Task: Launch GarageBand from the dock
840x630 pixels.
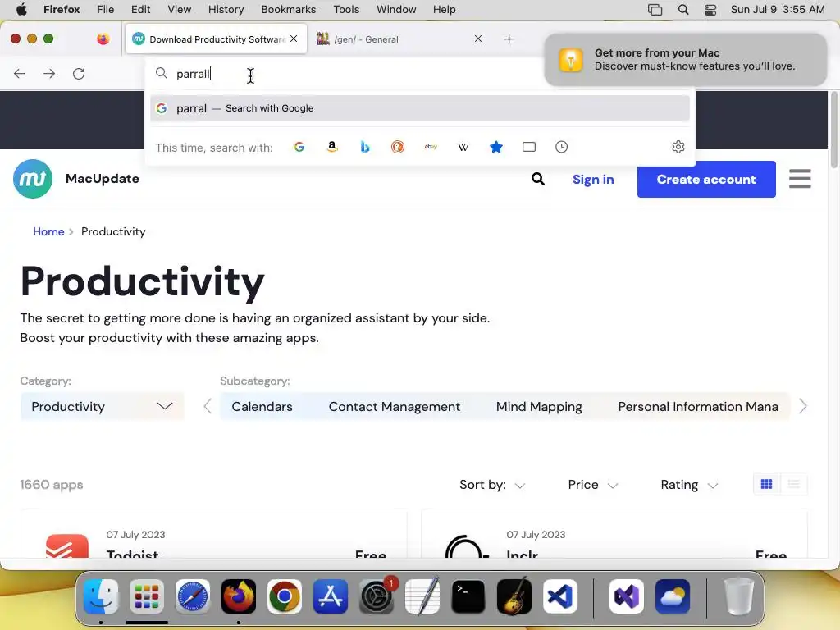Action: point(514,596)
